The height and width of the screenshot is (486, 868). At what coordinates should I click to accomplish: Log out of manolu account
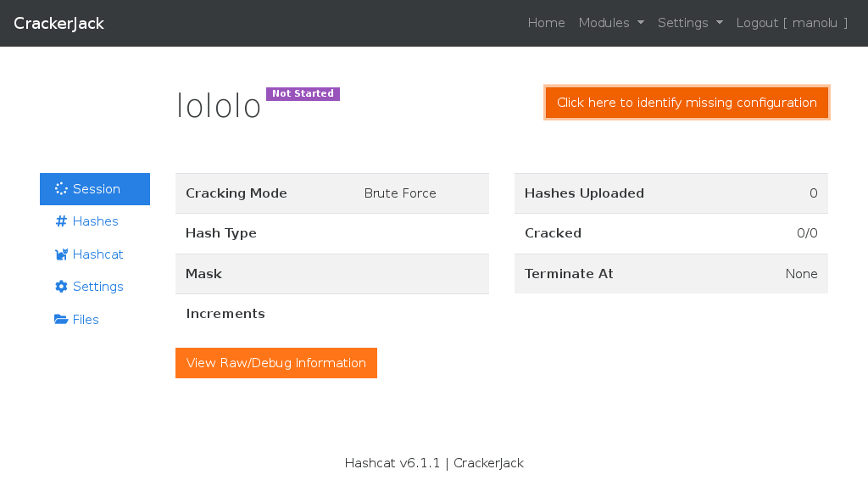792,23
